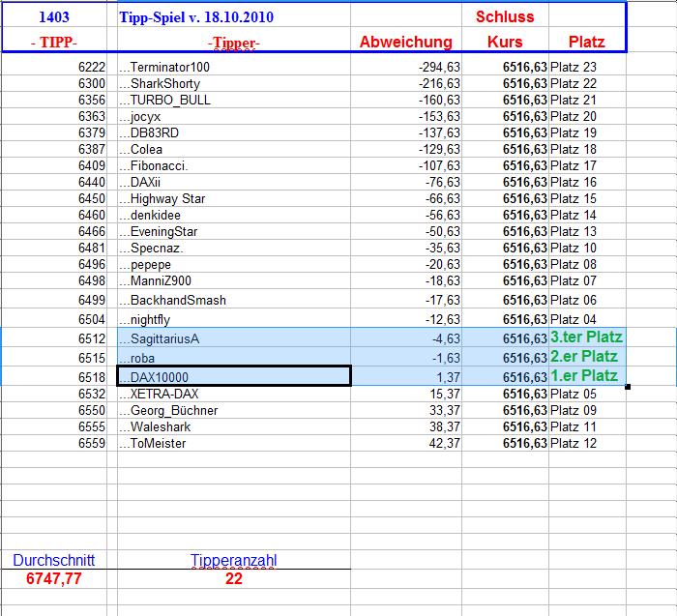Click the Waleshark cell

point(234,426)
